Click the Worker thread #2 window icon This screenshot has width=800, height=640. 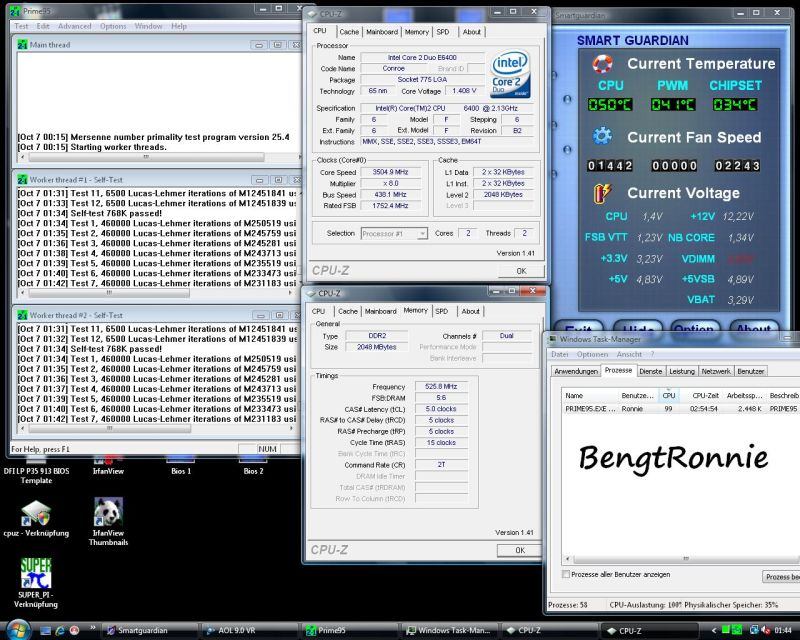coord(22,315)
